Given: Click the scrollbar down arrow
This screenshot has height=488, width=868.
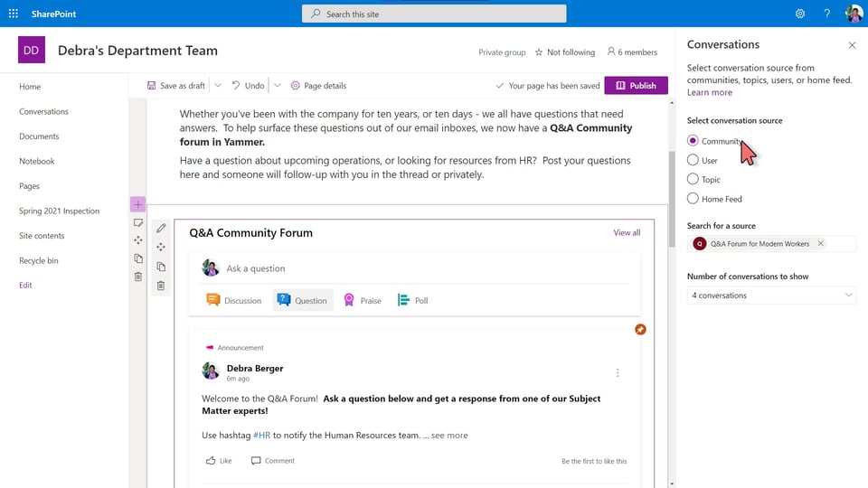Looking at the screenshot, I should coord(672,483).
